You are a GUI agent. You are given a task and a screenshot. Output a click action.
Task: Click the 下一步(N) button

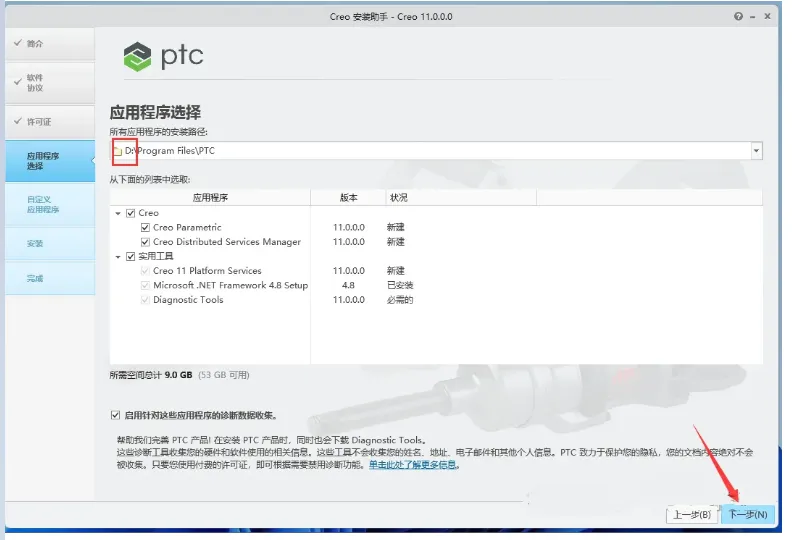[x=748, y=514]
